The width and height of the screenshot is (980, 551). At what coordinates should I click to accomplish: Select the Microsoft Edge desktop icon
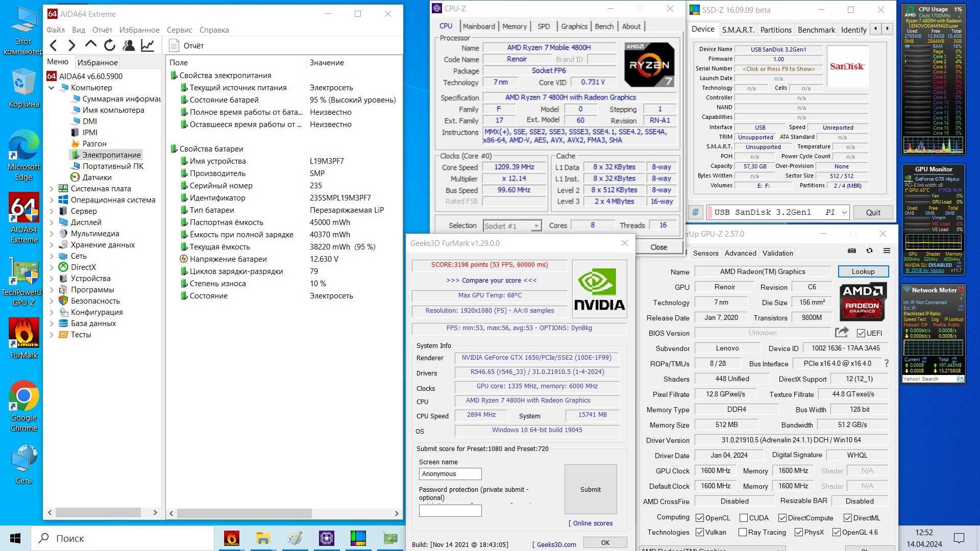tap(23, 156)
